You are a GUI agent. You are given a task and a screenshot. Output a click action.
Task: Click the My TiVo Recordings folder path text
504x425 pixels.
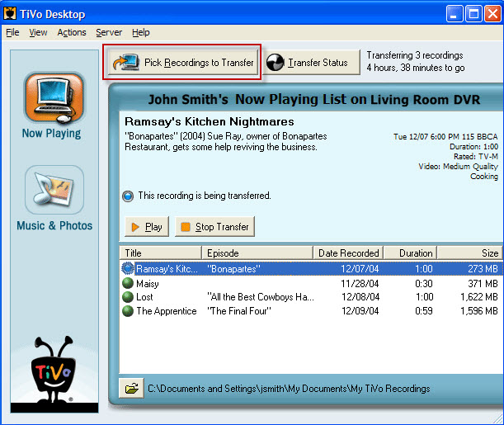(289, 389)
